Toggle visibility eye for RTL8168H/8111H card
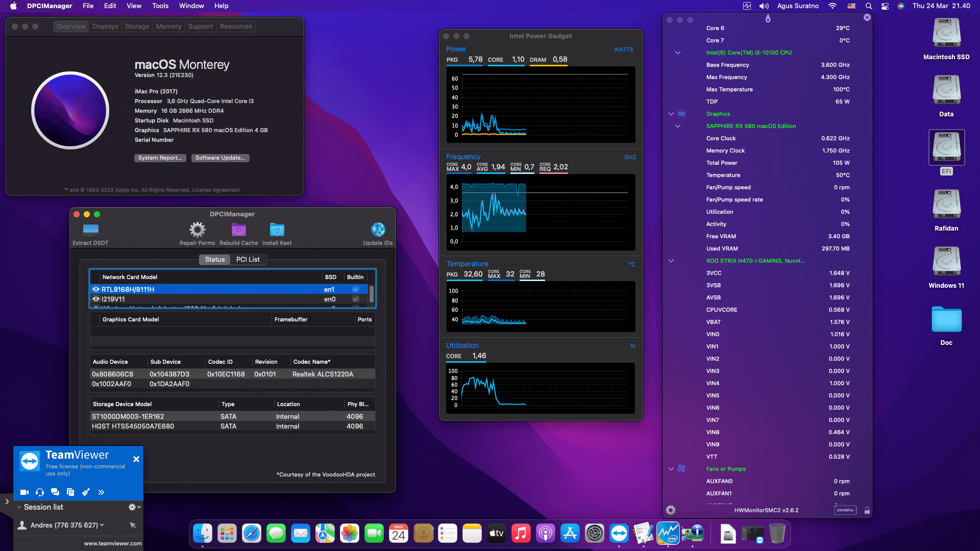Viewport: 980px width, 551px height. [x=96, y=289]
